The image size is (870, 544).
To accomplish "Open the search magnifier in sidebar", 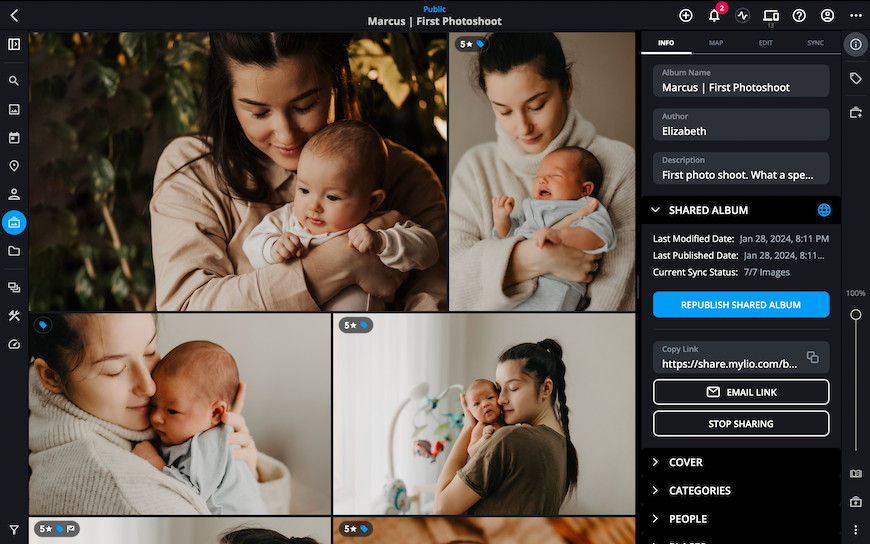I will tap(14, 81).
